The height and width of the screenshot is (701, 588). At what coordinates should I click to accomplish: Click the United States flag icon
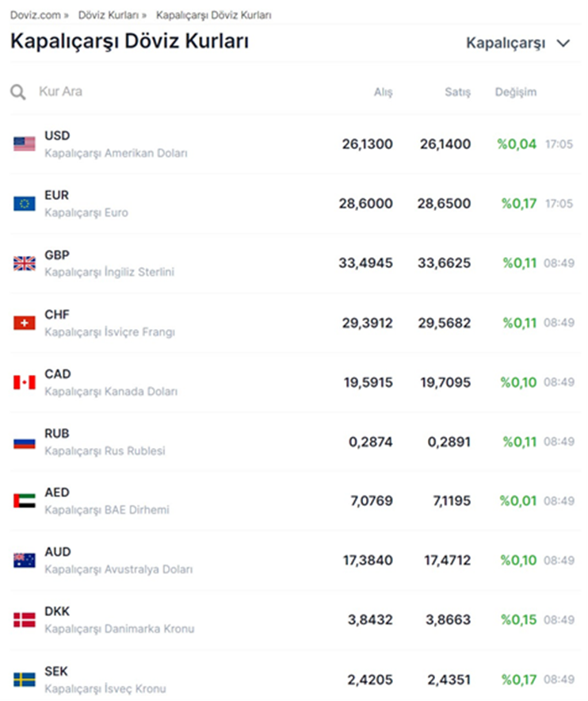25,144
